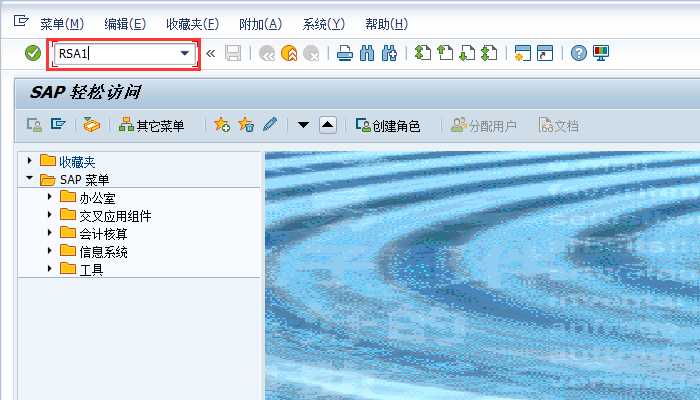Open the command field history dropdown arrow
The height and width of the screenshot is (400, 700).
coord(185,54)
